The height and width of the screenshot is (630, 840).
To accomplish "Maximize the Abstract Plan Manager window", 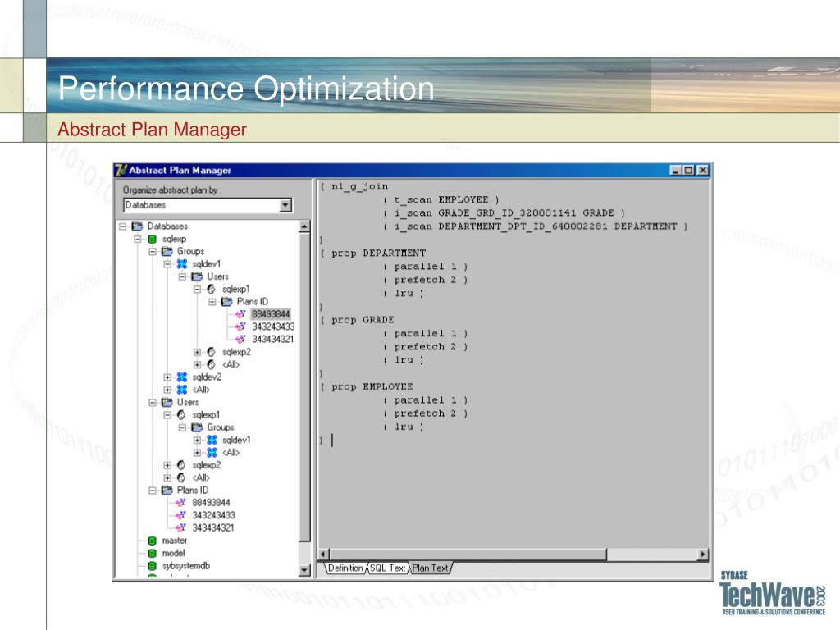I will pyautogui.click(x=689, y=171).
